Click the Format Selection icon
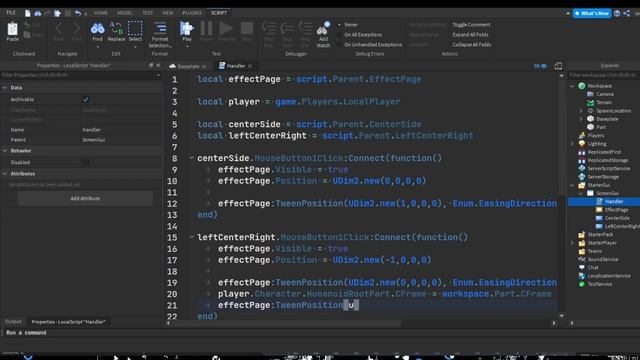Viewport: 640px width, 360px height. (160, 28)
